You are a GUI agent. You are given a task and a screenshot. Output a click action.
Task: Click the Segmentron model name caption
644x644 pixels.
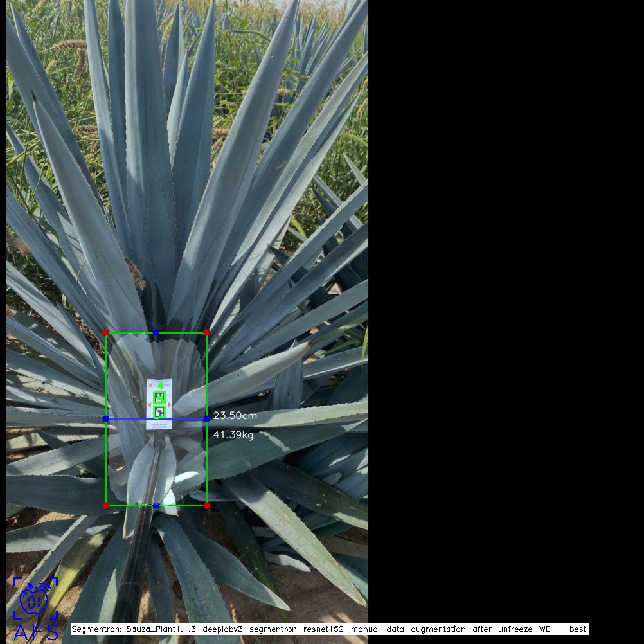pos(329,629)
